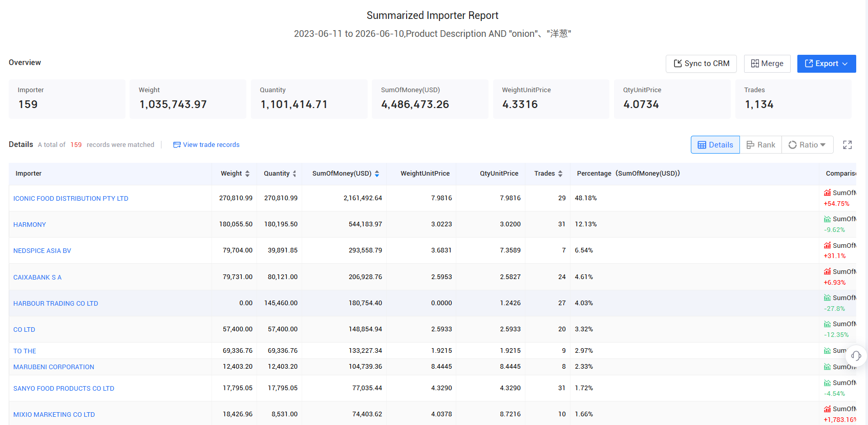Screen dimensions: 868x425
Task: Click the 104,739.36 SumOfMoney cell
Action: pos(365,367)
